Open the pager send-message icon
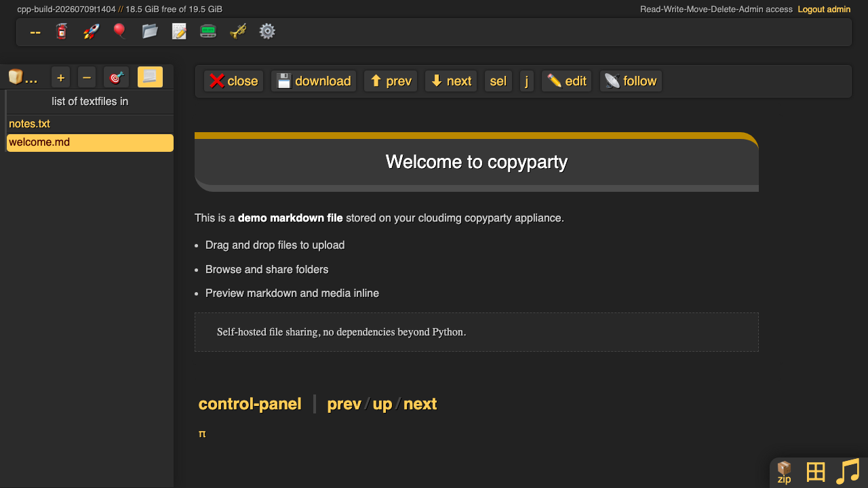This screenshot has height=488, width=868. [208, 31]
